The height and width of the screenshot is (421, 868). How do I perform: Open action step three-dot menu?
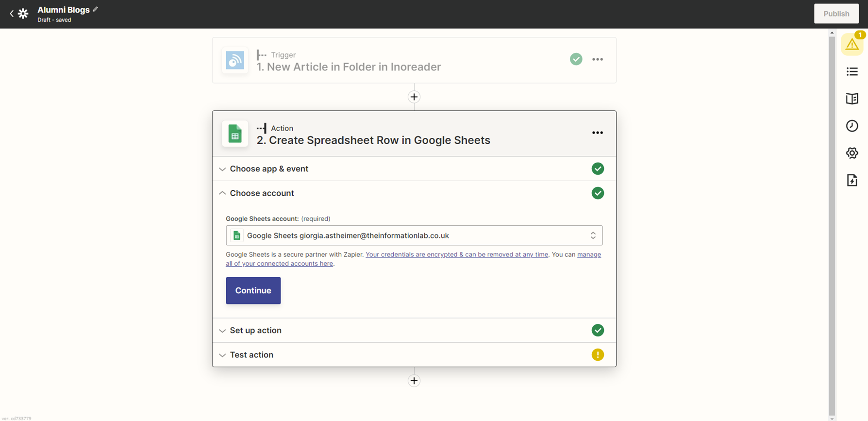pos(598,133)
